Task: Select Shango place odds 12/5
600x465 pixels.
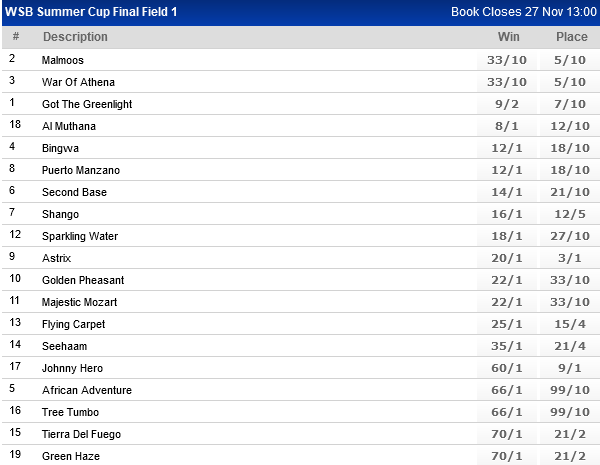Action: (x=571, y=214)
